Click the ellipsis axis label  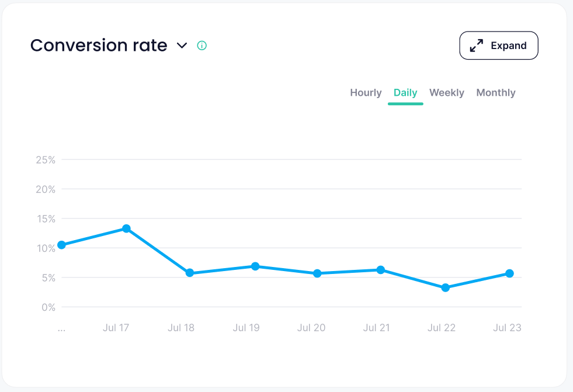[61, 328]
